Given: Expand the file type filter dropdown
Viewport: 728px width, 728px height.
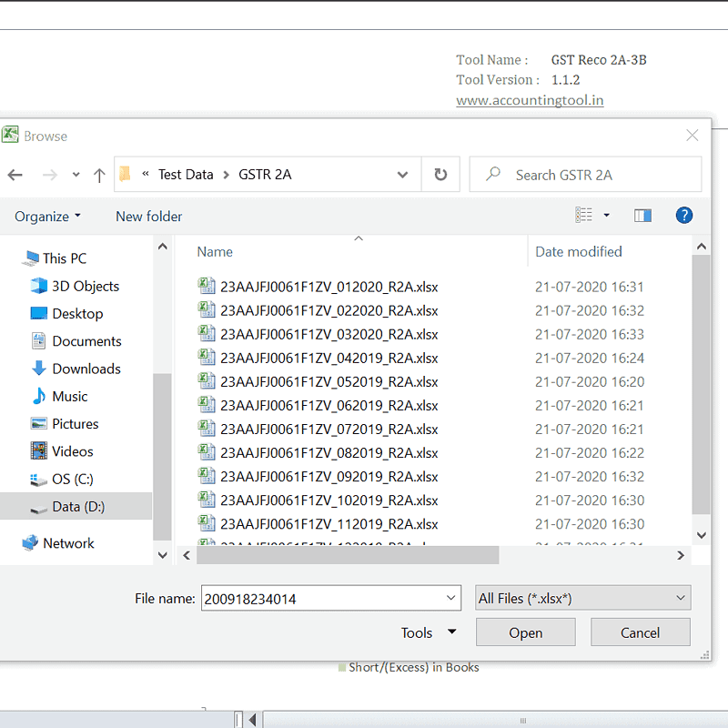Looking at the screenshot, I should (x=680, y=598).
